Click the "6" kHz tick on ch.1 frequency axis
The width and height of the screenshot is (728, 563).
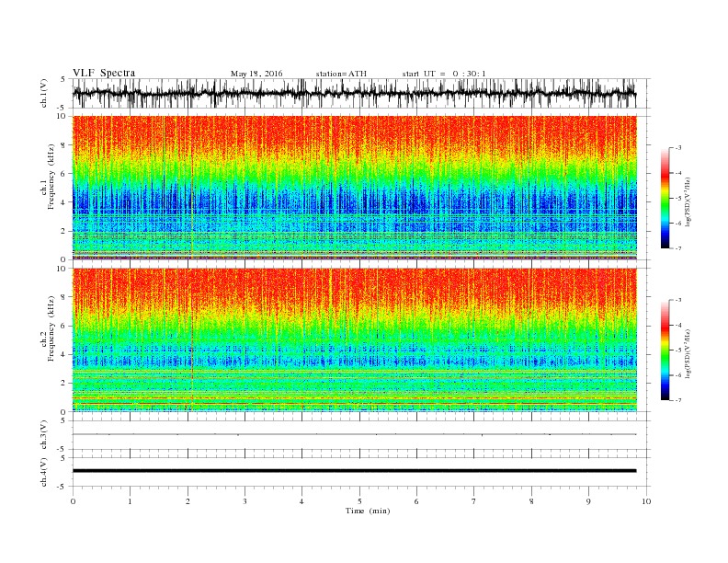click(x=64, y=174)
